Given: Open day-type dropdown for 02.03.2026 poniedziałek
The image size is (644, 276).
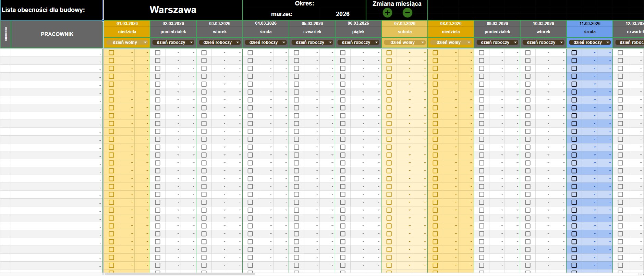Looking at the screenshot, I should pyautogui.click(x=191, y=42).
